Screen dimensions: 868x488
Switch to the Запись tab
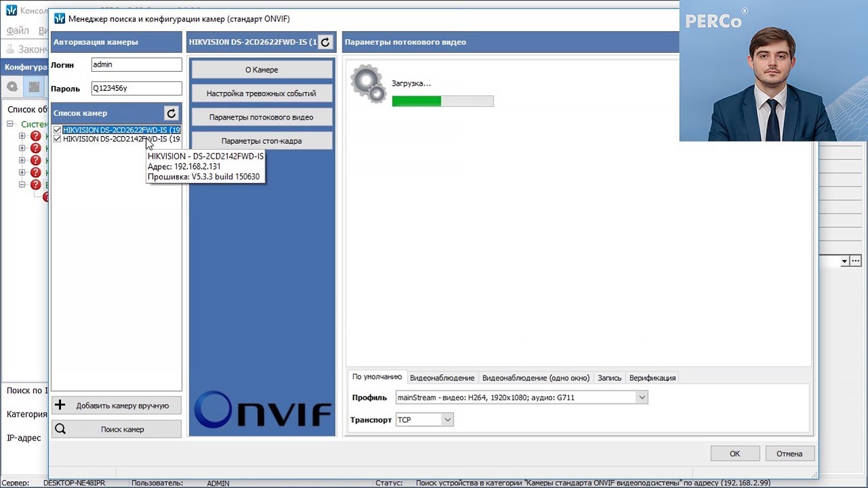pyautogui.click(x=610, y=378)
